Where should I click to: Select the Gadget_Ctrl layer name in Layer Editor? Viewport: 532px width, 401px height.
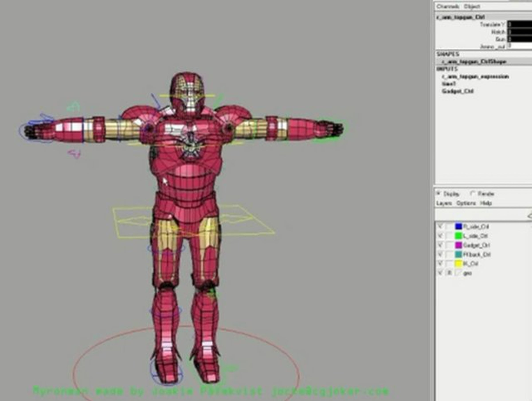point(476,245)
